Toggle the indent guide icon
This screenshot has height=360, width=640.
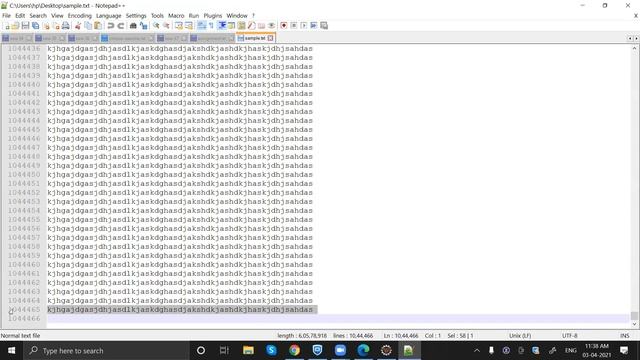(222, 26)
